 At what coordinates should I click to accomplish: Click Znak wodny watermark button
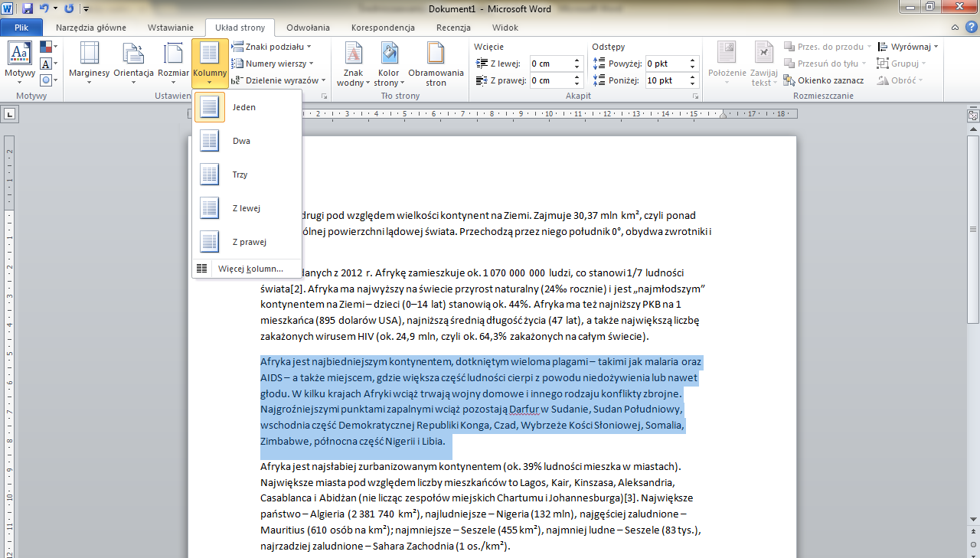(x=353, y=64)
